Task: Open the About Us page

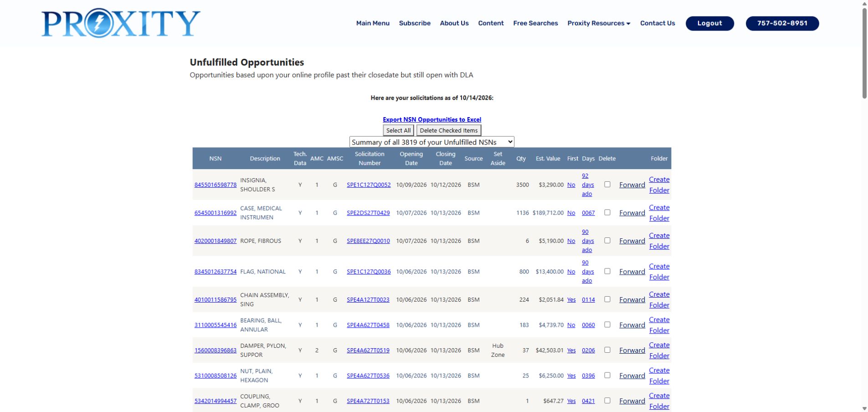Action: 454,23
